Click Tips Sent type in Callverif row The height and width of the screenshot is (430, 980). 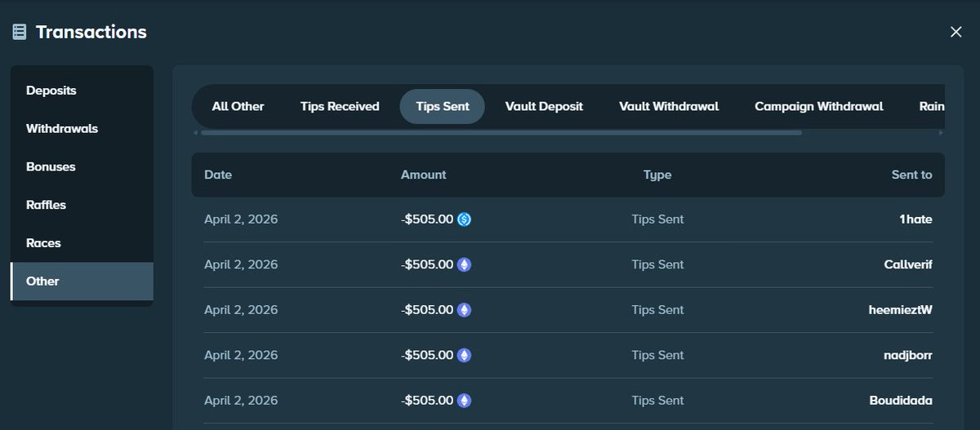657,264
